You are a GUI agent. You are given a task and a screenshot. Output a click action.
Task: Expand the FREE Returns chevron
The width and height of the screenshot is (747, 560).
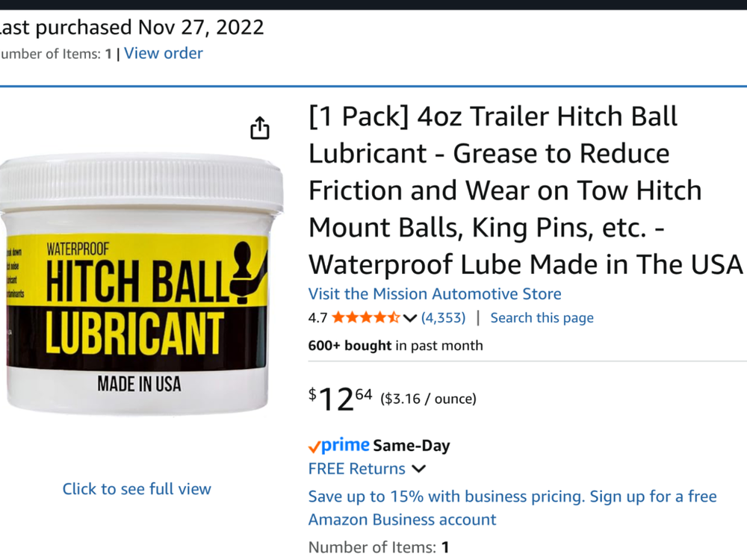click(x=418, y=469)
